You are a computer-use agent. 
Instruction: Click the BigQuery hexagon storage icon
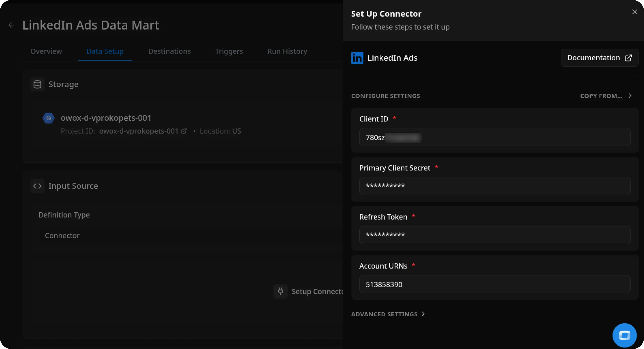click(48, 118)
